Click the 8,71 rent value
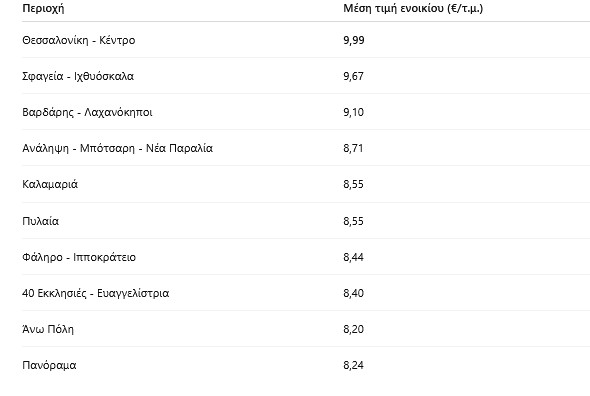This screenshot has width=590, height=396. point(353,148)
